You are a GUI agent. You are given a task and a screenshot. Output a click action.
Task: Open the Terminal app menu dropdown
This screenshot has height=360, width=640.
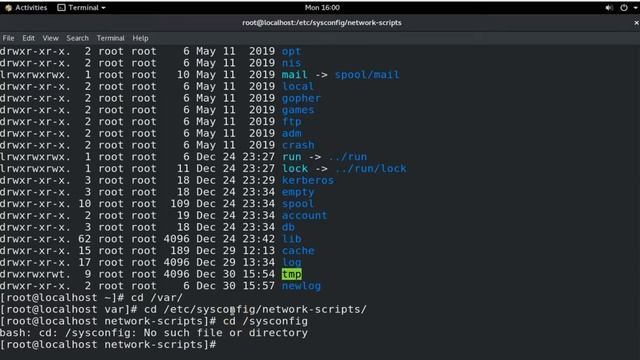(x=82, y=8)
